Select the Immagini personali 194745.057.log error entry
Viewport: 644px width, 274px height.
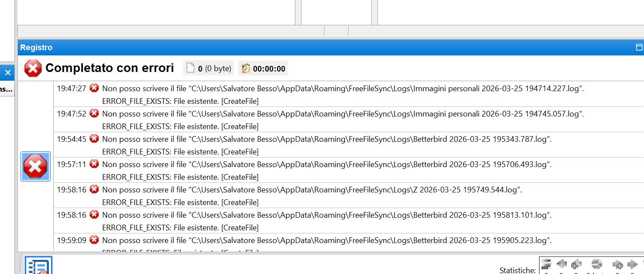point(349,120)
